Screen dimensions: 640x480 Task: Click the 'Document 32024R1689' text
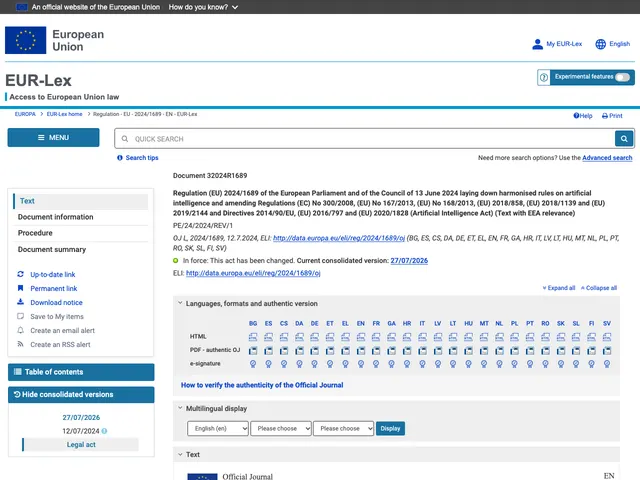pyautogui.click(x=210, y=176)
